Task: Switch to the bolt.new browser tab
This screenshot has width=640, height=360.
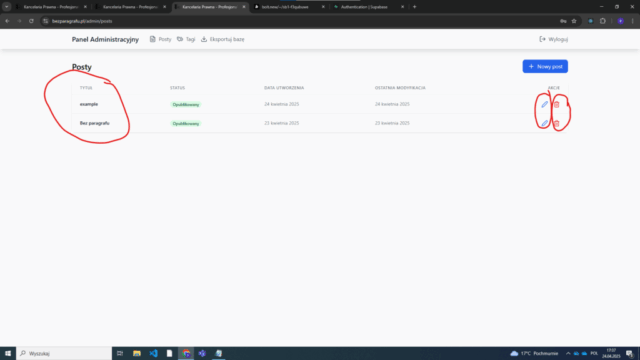Action: (x=289, y=7)
